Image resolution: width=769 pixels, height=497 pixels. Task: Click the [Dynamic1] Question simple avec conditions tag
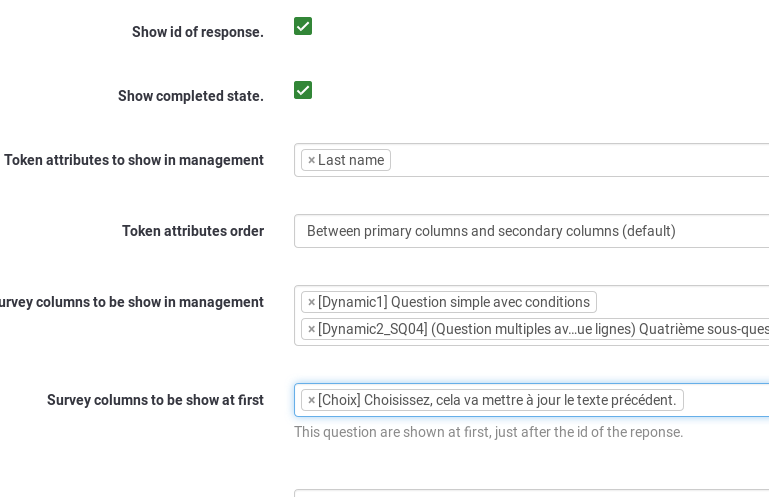[454, 302]
